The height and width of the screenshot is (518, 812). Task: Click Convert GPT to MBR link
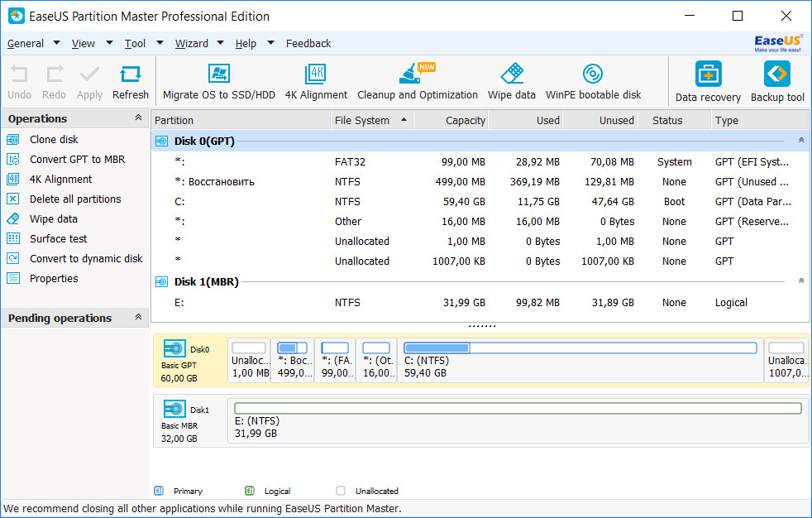click(77, 159)
